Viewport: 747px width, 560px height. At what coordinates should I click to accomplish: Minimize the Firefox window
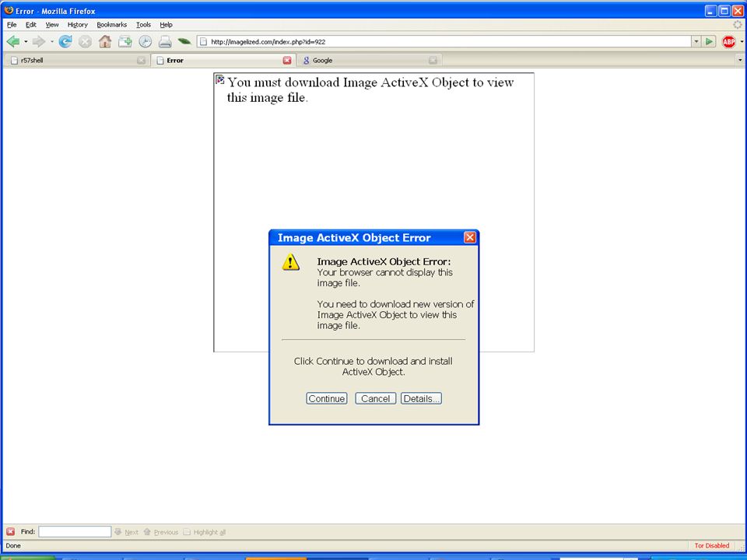coord(710,11)
